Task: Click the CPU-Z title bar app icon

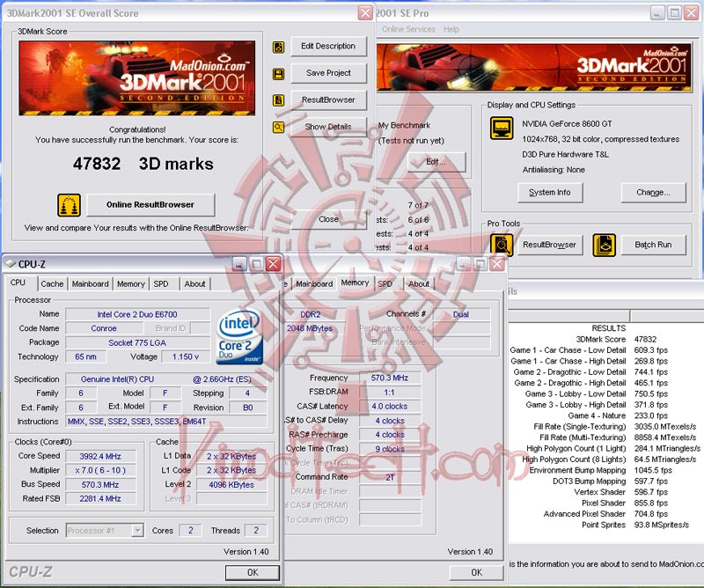Action: click(11, 264)
